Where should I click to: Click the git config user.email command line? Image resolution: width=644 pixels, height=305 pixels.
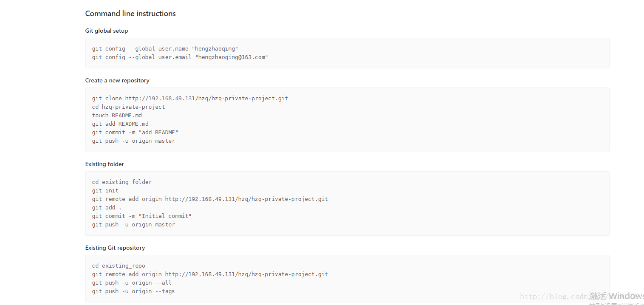(x=180, y=57)
